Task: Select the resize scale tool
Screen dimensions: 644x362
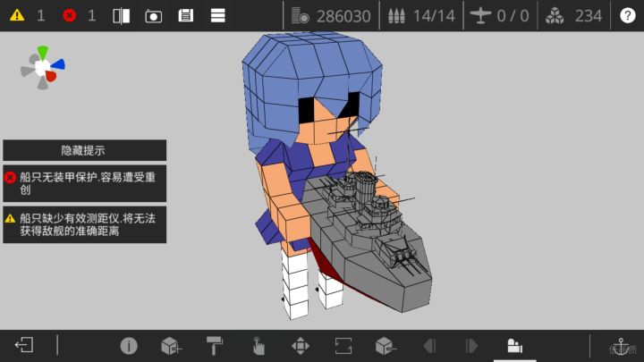Action: (x=343, y=346)
